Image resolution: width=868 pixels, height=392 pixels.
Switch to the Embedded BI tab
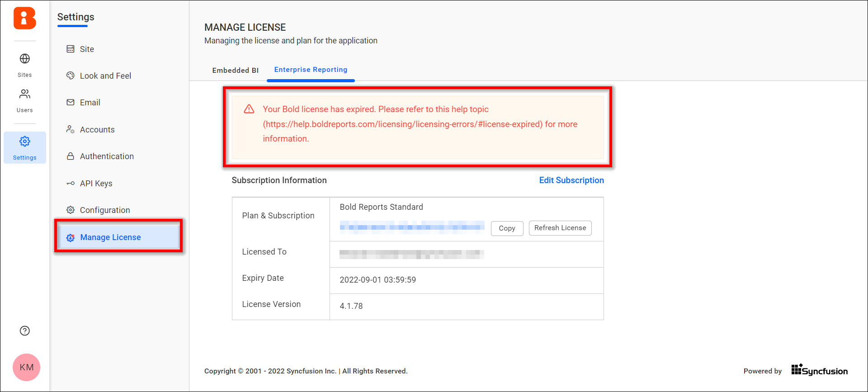pos(236,70)
